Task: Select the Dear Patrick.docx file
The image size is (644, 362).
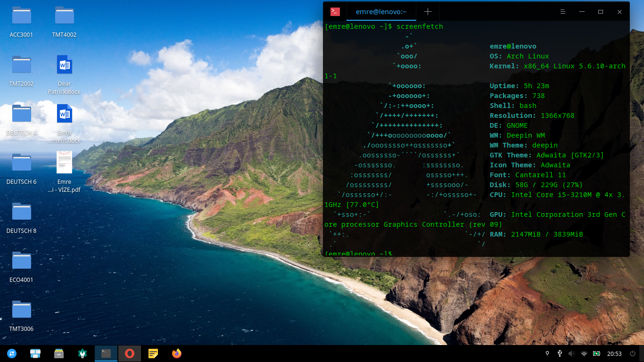Action: [x=64, y=74]
